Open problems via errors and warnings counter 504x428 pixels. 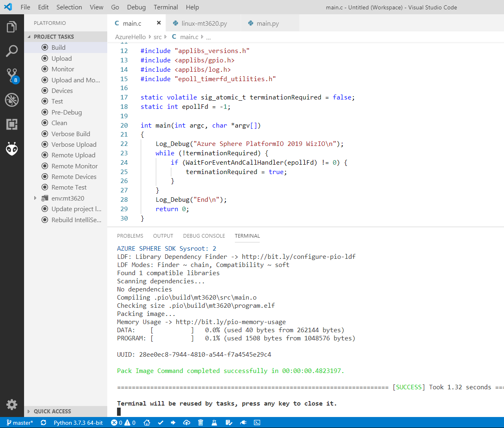click(123, 423)
